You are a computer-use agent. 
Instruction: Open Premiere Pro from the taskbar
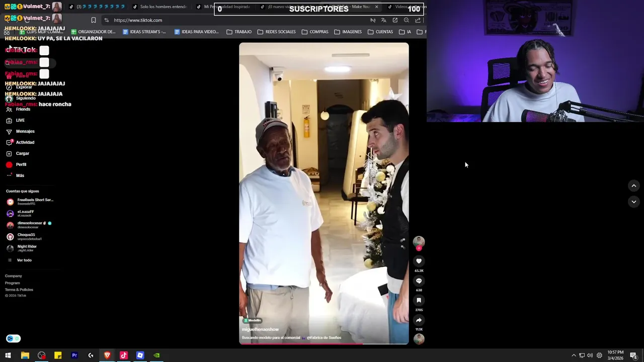pos(74,355)
